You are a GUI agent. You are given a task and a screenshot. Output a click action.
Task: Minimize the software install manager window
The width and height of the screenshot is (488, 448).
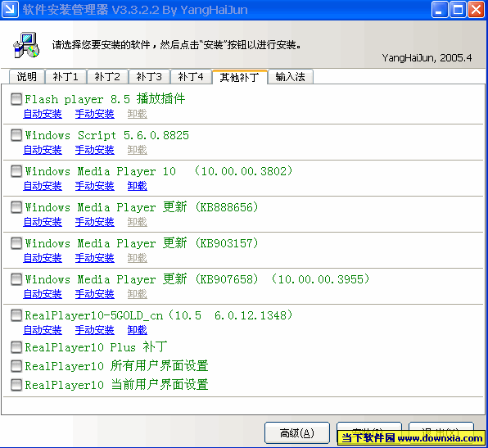pyautogui.click(x=439, y=10)
